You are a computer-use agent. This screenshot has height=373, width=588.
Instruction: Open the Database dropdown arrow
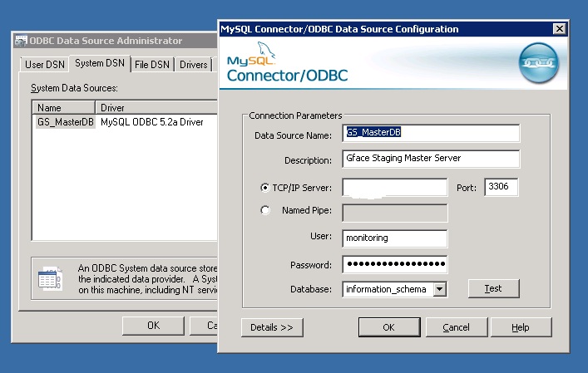tap(440, 289)
